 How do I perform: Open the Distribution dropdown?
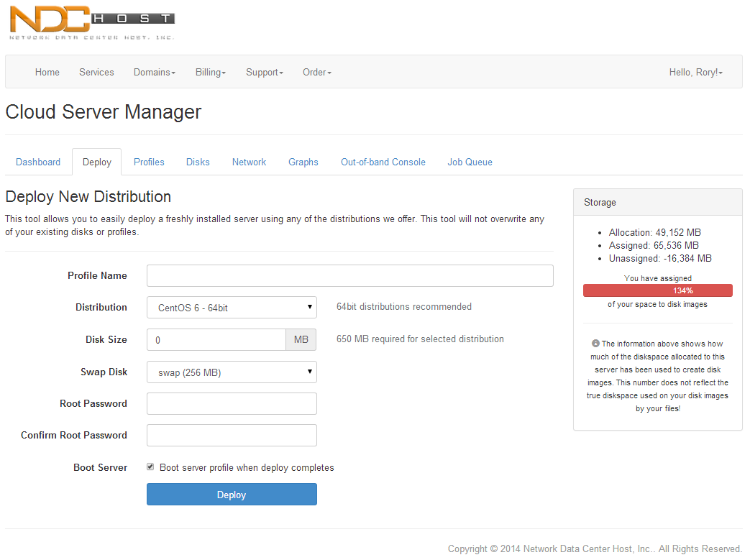(232, 308)
